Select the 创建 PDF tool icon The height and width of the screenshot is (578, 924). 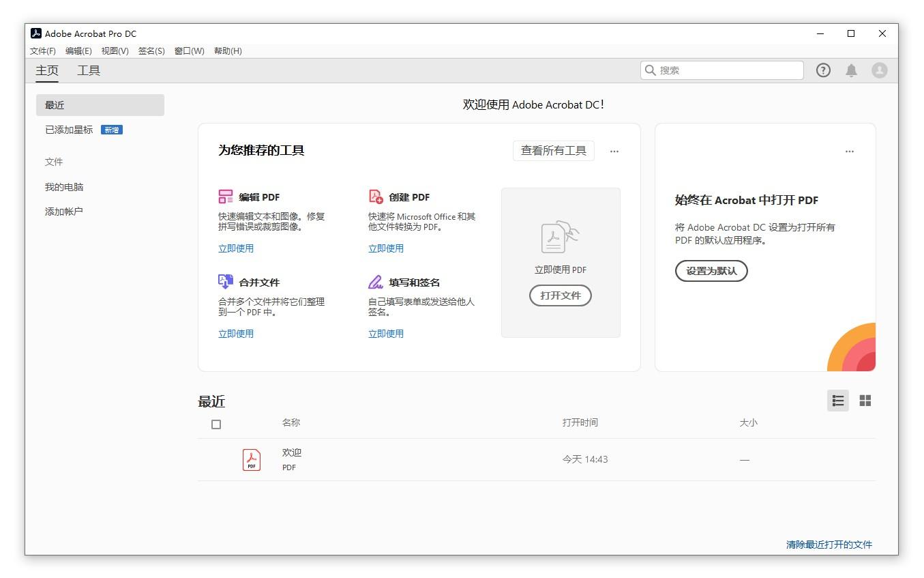(x=375, y=196)
